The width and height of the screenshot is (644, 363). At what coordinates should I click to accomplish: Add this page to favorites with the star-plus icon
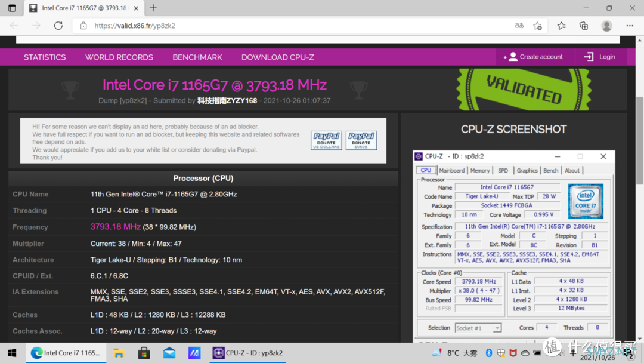point(538,26)
